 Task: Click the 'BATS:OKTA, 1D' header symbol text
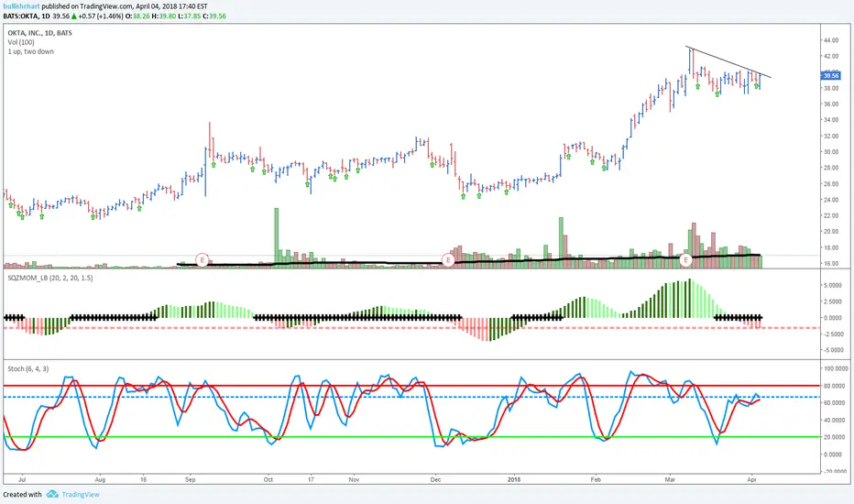click(27, 16)
